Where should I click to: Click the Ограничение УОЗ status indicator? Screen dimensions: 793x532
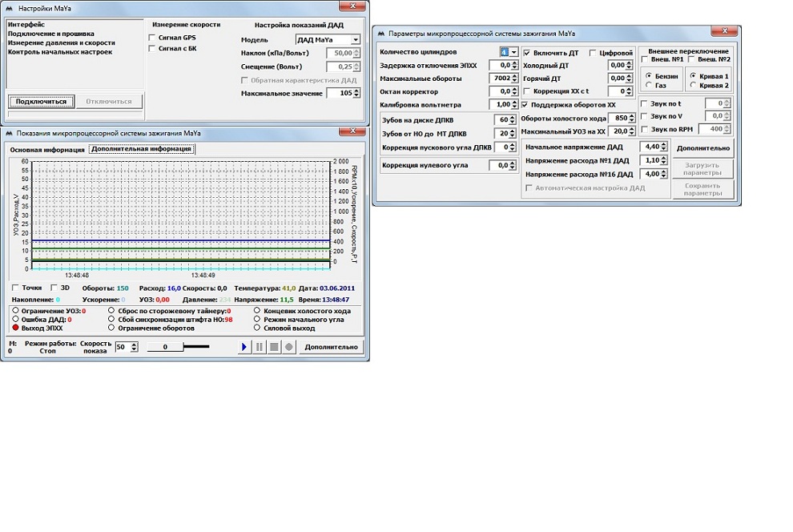[15, 311]
